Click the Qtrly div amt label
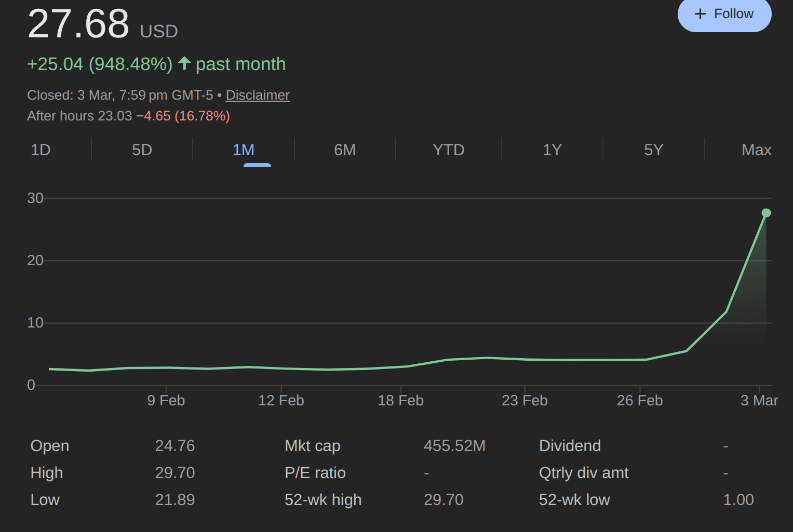Screen dimensions: 793x532 coord(584,473)
